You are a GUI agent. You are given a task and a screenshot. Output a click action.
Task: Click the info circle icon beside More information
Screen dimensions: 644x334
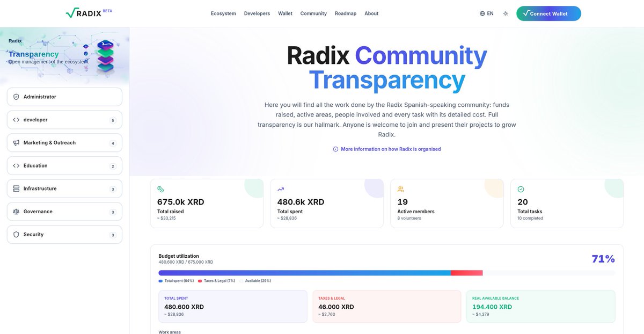335,149
